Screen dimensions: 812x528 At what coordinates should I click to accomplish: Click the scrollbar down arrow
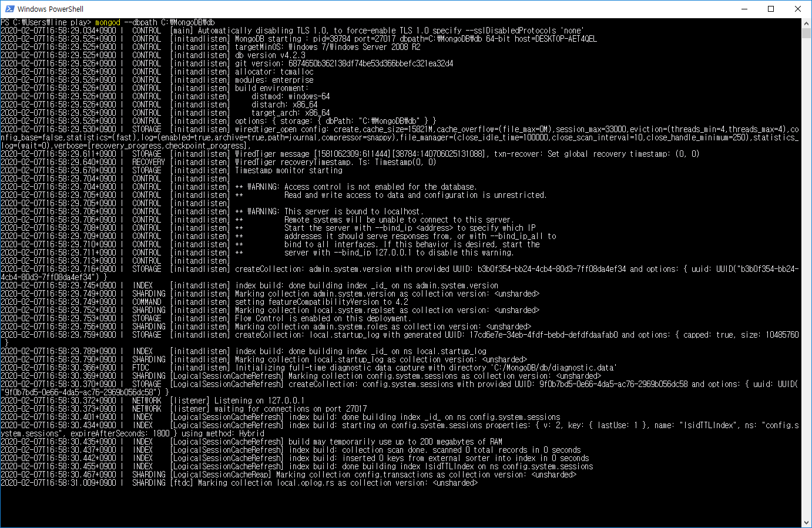point(806,523)
